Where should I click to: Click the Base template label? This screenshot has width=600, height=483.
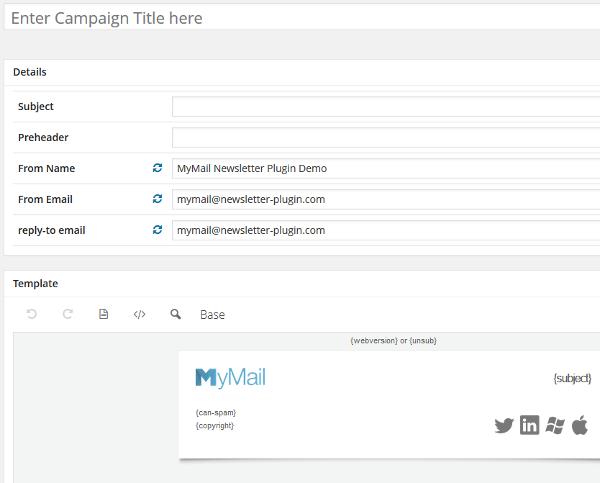(212, 315)
